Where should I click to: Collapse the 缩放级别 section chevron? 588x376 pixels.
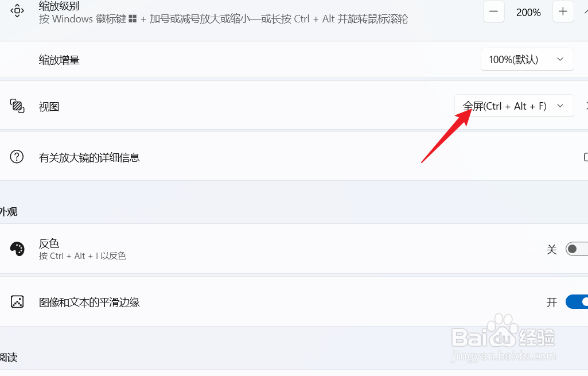[586, 11]
